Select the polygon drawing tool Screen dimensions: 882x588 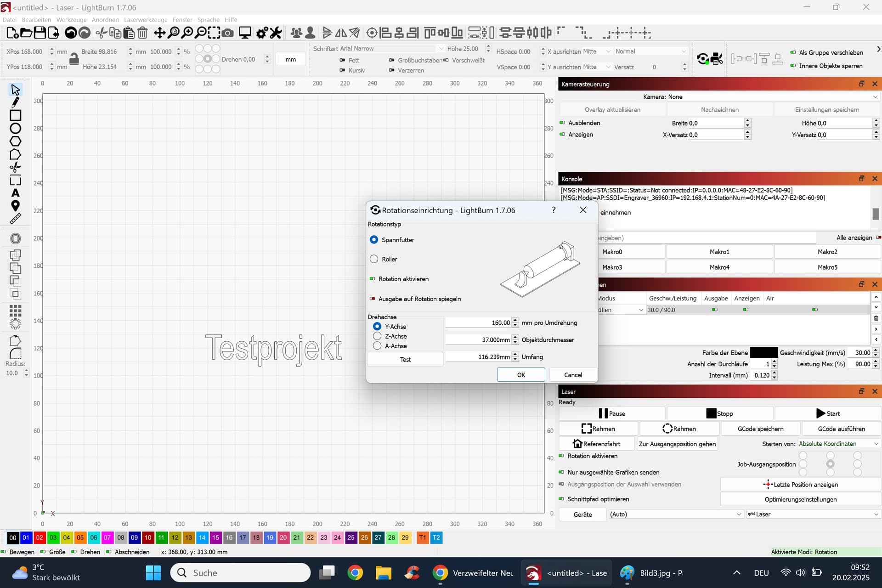15,141
